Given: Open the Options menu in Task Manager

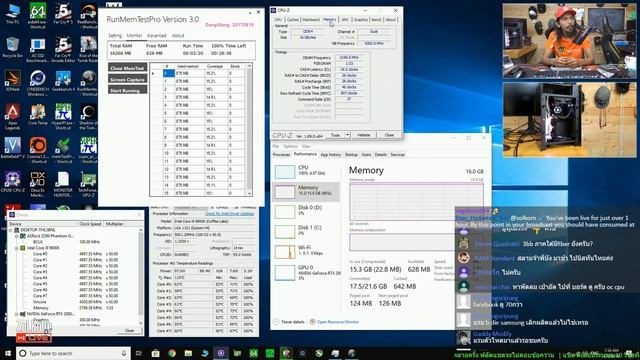Looking at the screenshot, I should coord(290,146).
